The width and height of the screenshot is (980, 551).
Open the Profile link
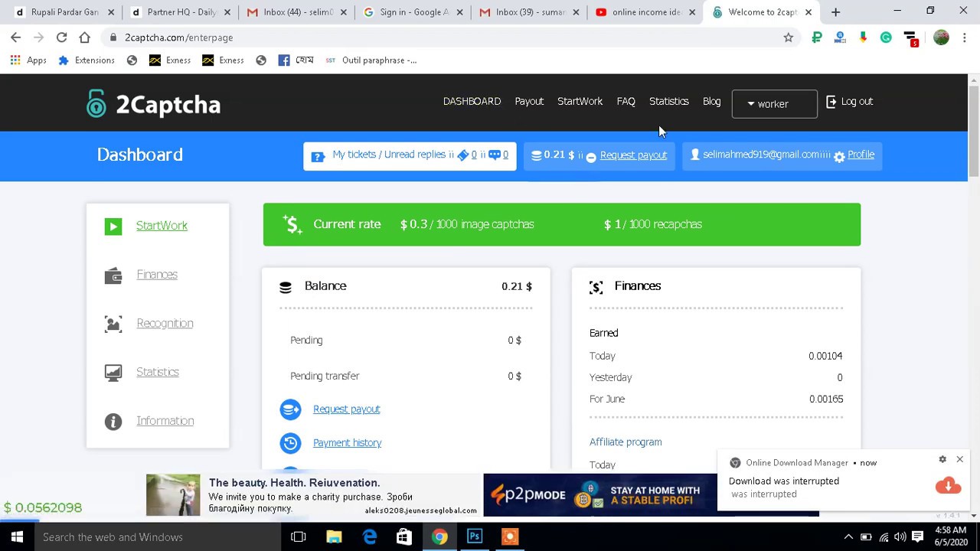pos(861,155)
